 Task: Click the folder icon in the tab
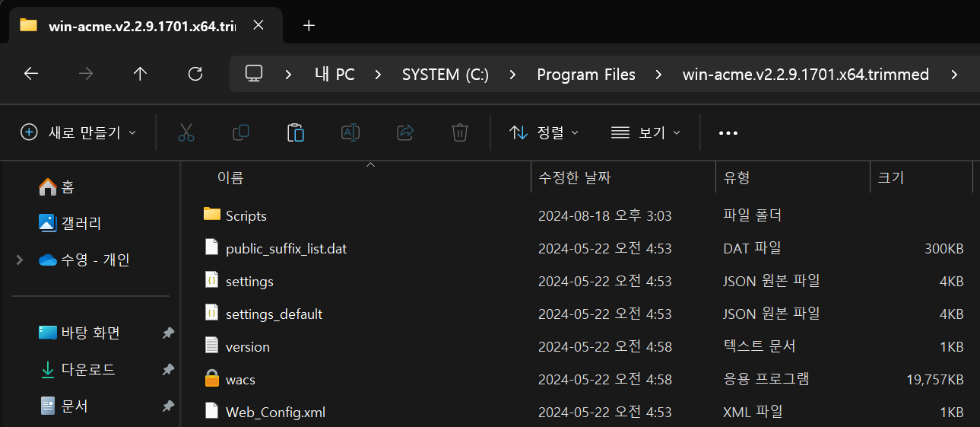(x=29, y=24)
